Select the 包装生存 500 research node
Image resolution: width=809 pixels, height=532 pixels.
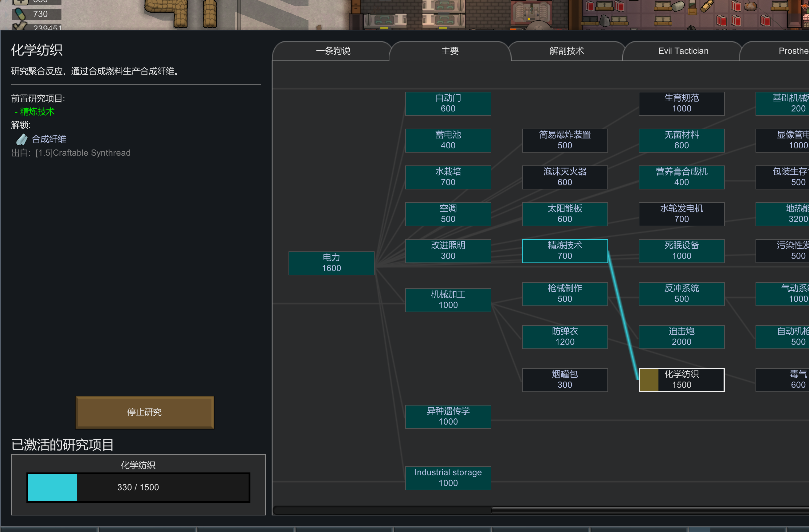pyautogui.click(x=783, y=177)
